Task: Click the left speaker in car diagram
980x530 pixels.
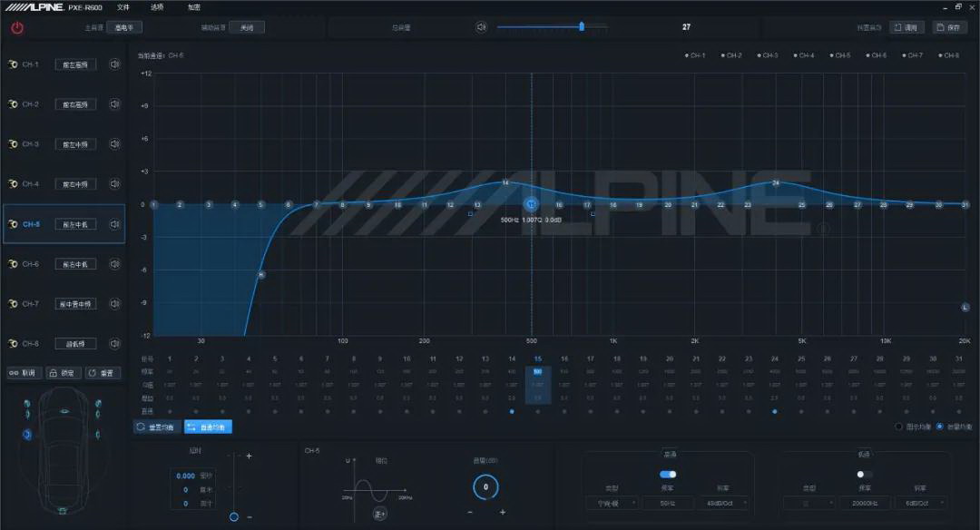Action: point(27,434)
